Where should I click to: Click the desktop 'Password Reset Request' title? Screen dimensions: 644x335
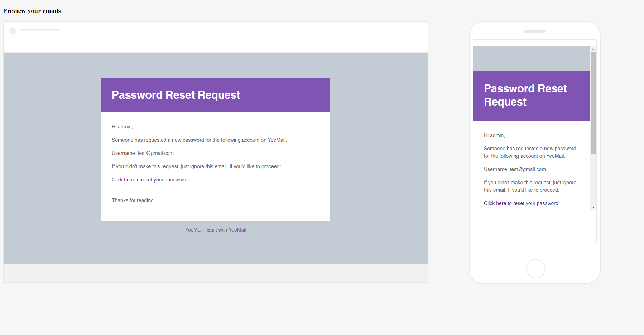176,95
